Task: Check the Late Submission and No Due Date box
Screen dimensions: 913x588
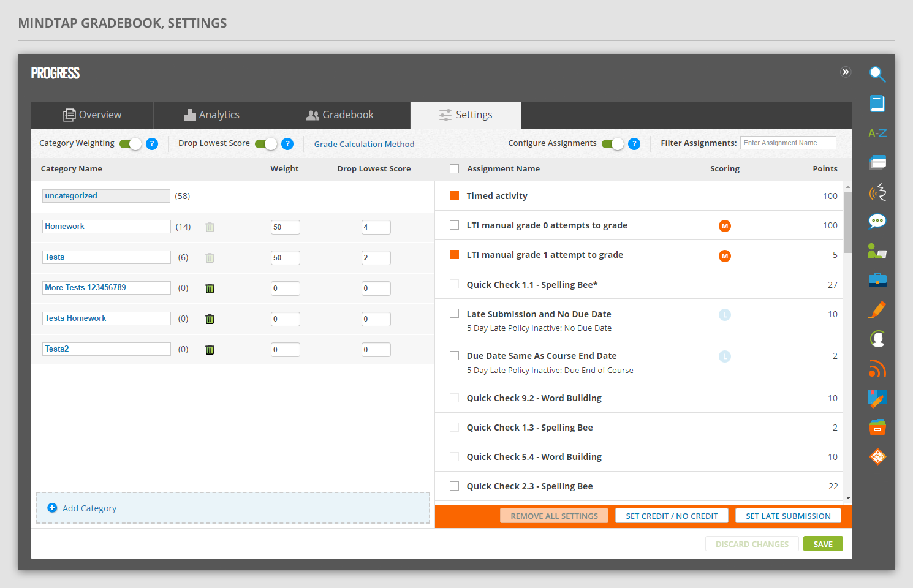Action: click(x=454, y=314)
